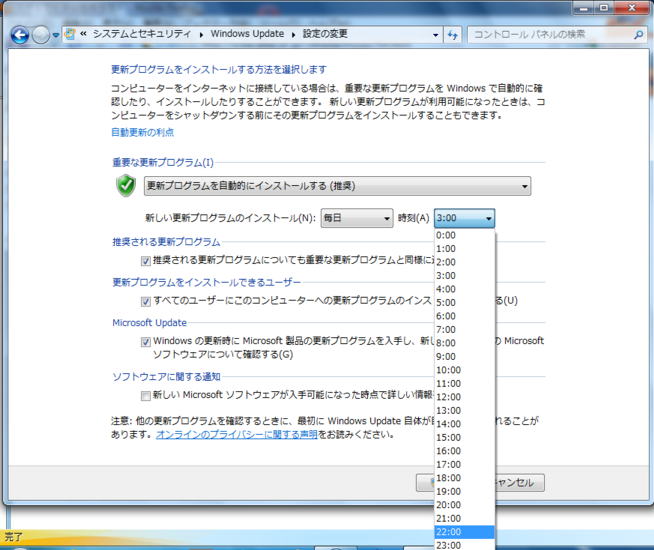Select 19:00 in the time list

464,491
